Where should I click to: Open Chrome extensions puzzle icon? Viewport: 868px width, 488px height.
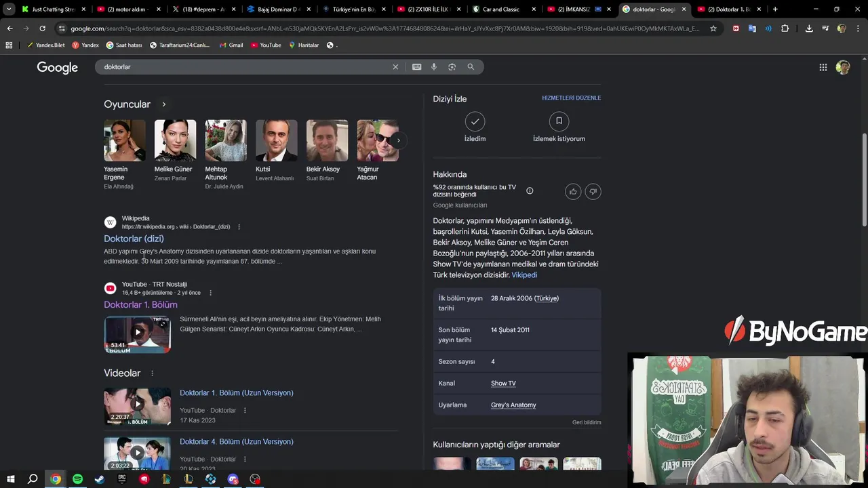point(785,28)
